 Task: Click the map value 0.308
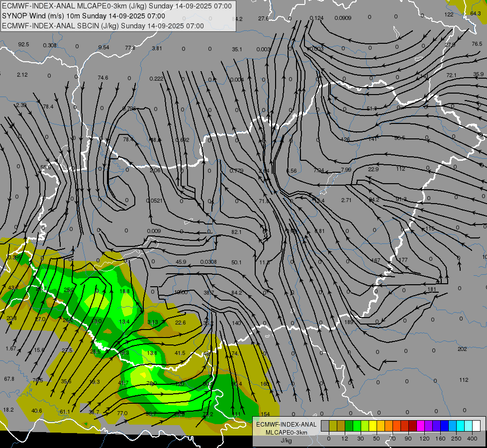click(50, 45)
